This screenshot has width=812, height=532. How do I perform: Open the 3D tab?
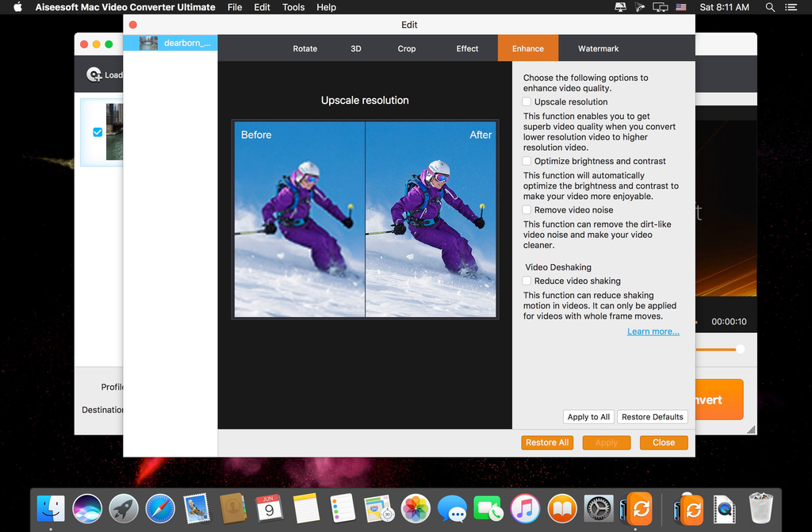pos(356,48)
